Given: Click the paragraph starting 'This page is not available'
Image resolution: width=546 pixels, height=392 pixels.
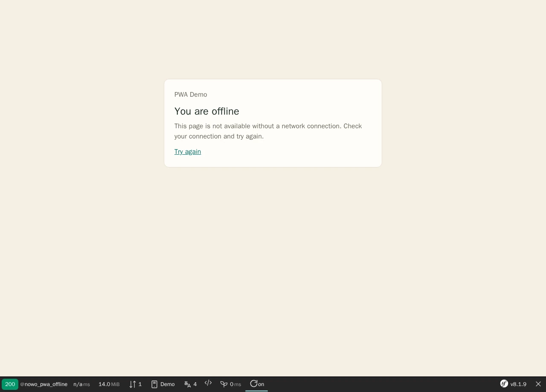Looking at the screenshot, I should pyautogui.click(x=268, y=131).
